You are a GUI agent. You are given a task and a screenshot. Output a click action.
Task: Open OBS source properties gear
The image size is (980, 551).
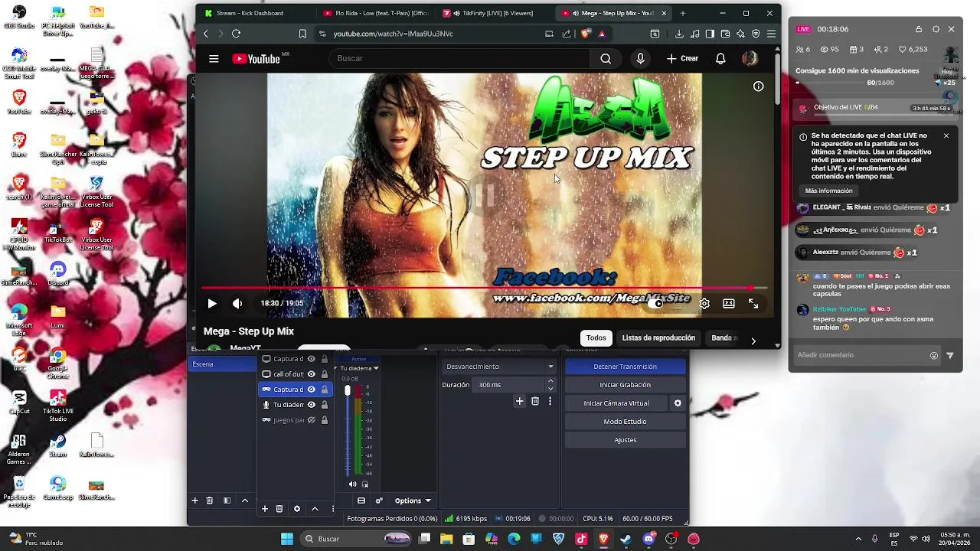coord(297,509)
